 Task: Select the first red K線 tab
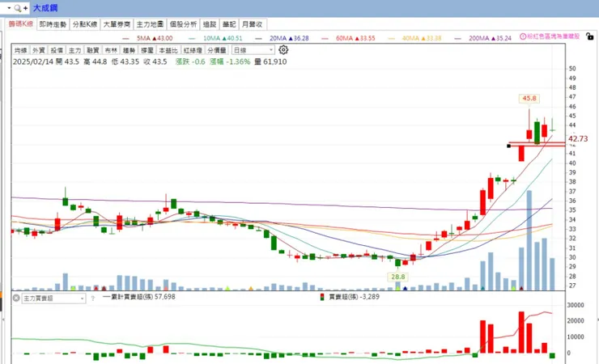(21, 23)
